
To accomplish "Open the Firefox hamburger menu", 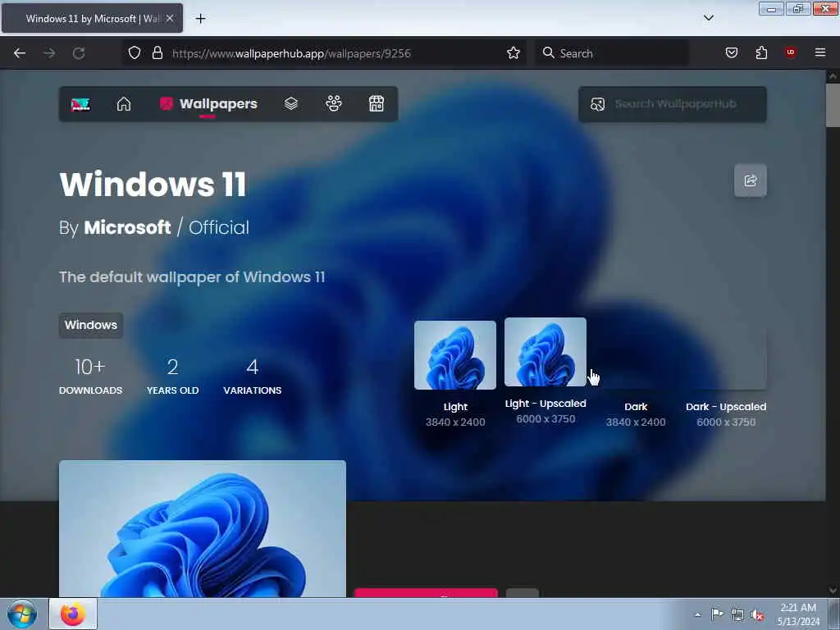I will (x=819, y=52).
